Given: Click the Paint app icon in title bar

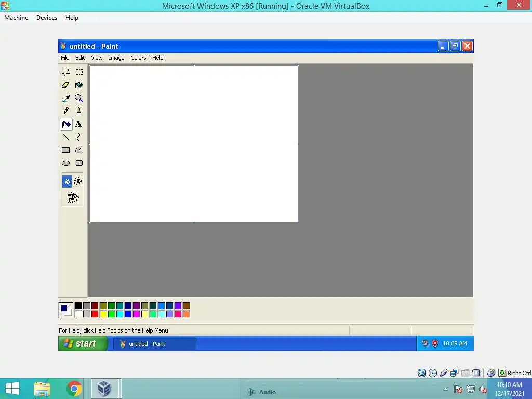Looking at the screenshot, I should point(63,46).
